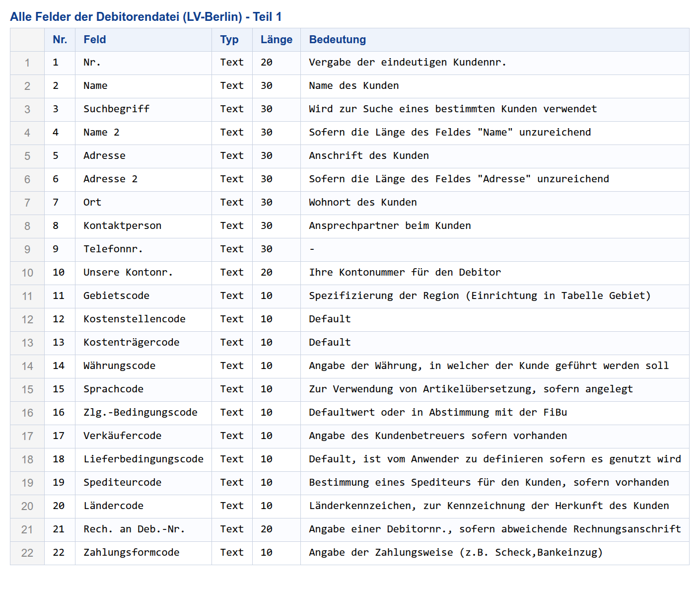The height and width of the screenshot is (589, 700).
Task: Select the 'Länge' column header
Action: pyautogui.click(x=277, y=40)
